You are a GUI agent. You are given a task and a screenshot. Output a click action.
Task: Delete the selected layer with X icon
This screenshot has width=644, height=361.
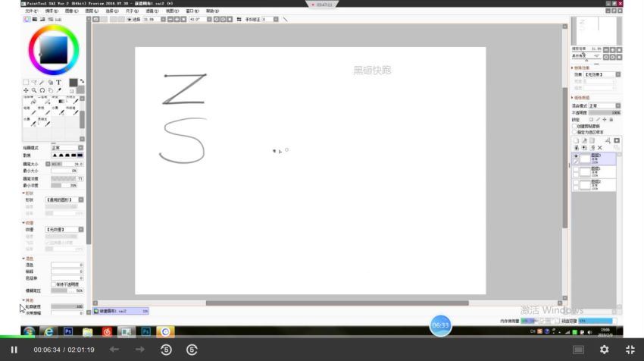click(600, 148)
